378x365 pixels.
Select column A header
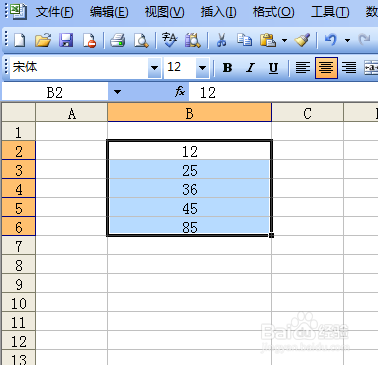click(x=72, y=113)
